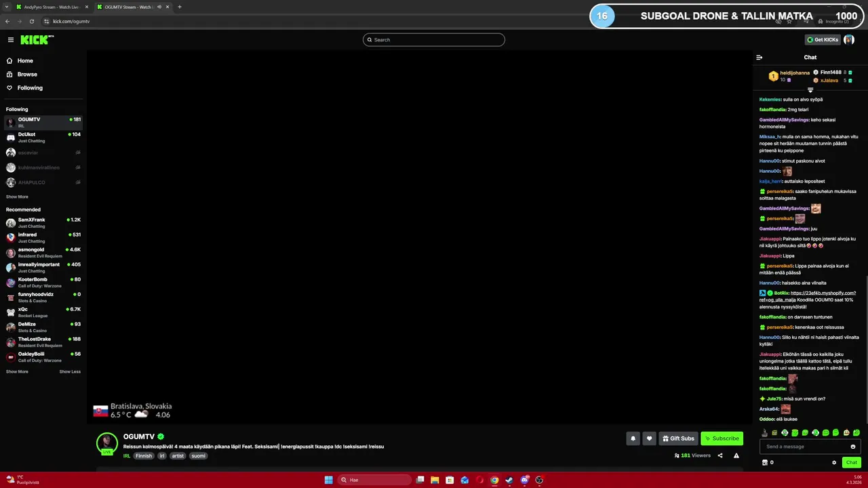Screen dimensions: 868x488
Task: Click the shop icon below the chat input
Action: [x=765, y=463]
